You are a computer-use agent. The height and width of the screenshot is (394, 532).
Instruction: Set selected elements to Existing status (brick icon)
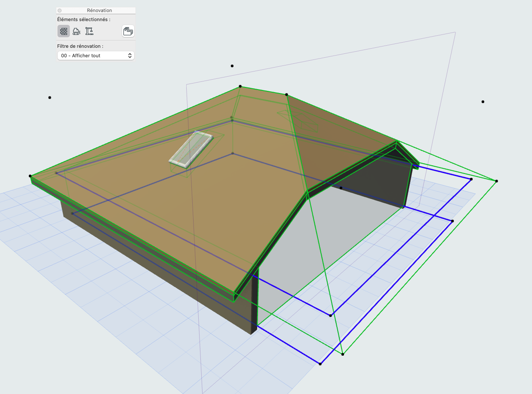pos(64,31)
